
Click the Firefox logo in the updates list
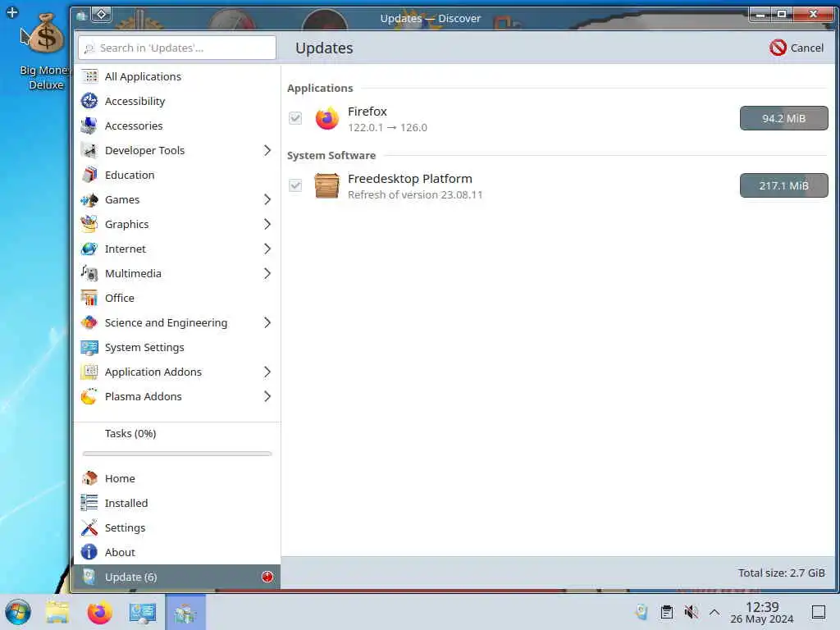click(x=326, y=118)
